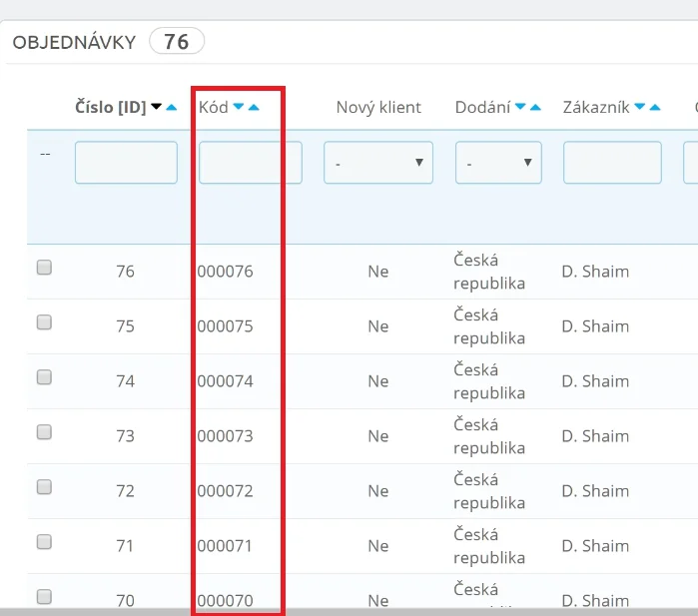Viewport: 698px width, 616px height.
Task: Open order with code 000075
Action: (x=226, y=326)
